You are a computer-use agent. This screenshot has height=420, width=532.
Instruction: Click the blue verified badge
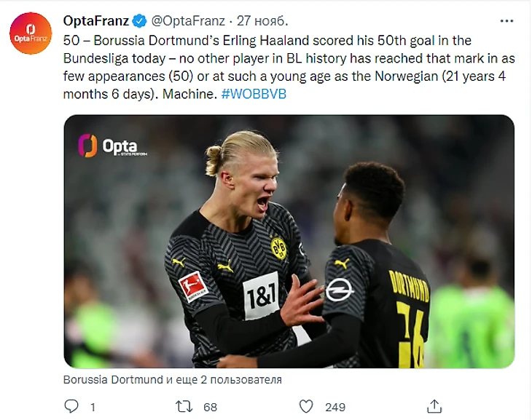point(140,20)
